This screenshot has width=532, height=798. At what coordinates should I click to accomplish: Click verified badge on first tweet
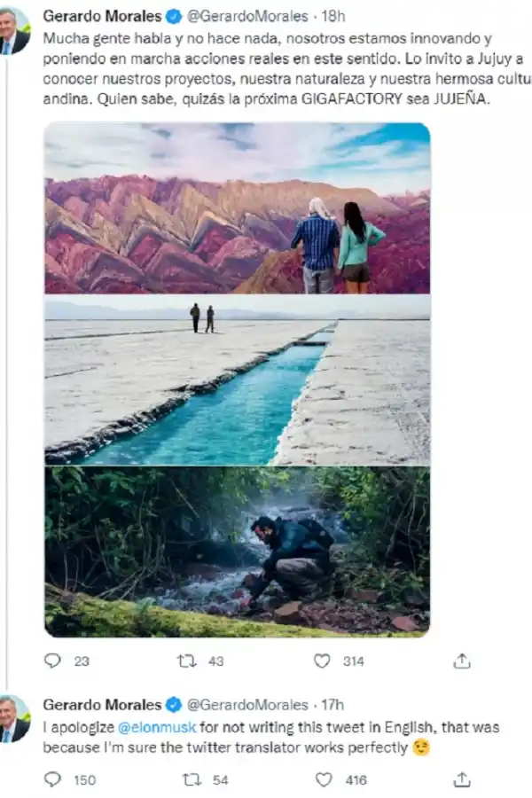coord(172,16)
